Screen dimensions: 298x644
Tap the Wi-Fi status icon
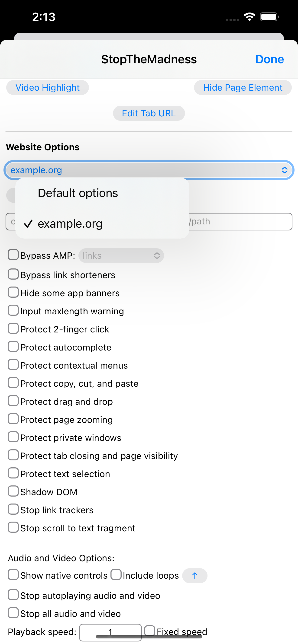249,17
